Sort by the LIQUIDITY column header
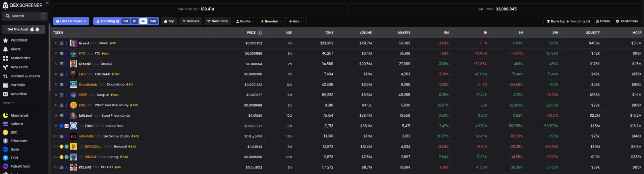644x174 pixels. (x=592, y=33)
